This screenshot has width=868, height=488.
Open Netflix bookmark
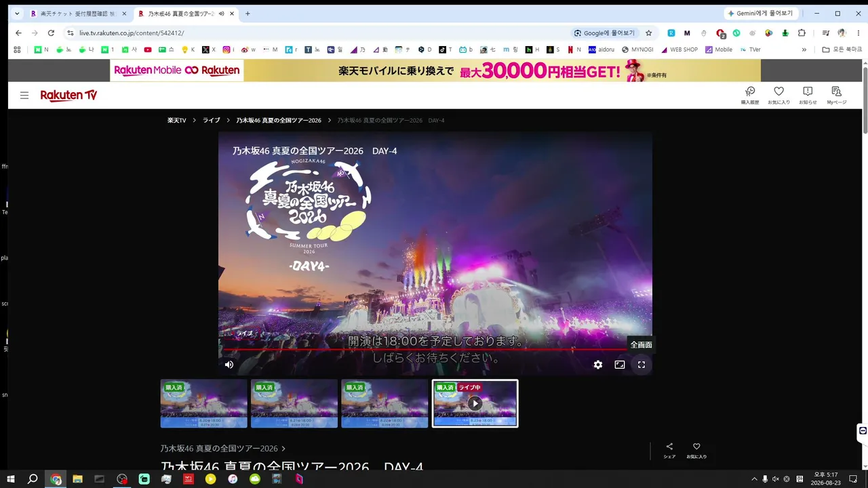574,49
